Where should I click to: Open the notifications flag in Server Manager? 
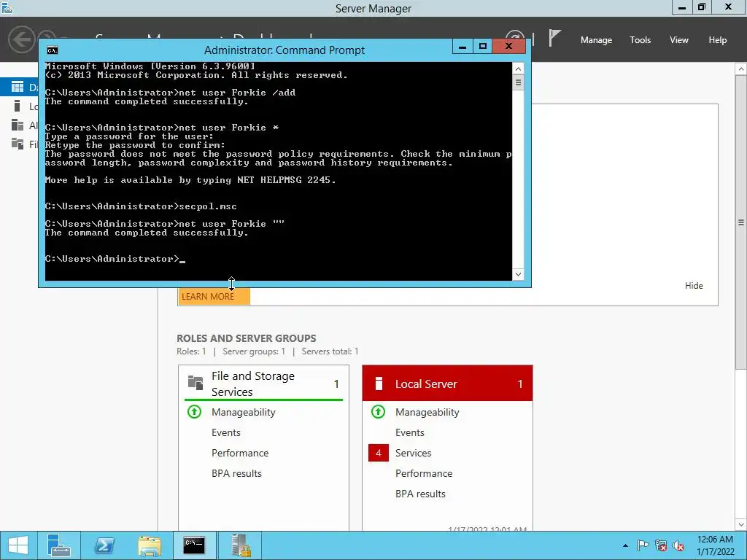pos(554,38)
